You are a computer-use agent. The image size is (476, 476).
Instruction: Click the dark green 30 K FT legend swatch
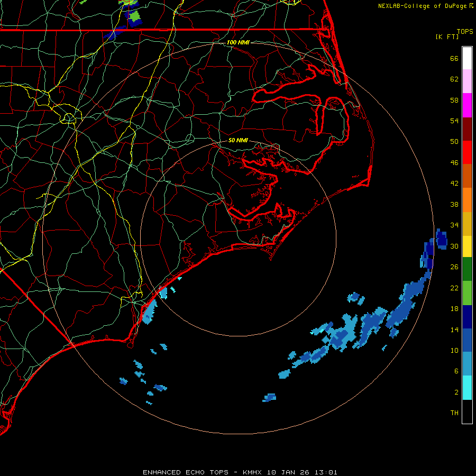tap(467, 269)
